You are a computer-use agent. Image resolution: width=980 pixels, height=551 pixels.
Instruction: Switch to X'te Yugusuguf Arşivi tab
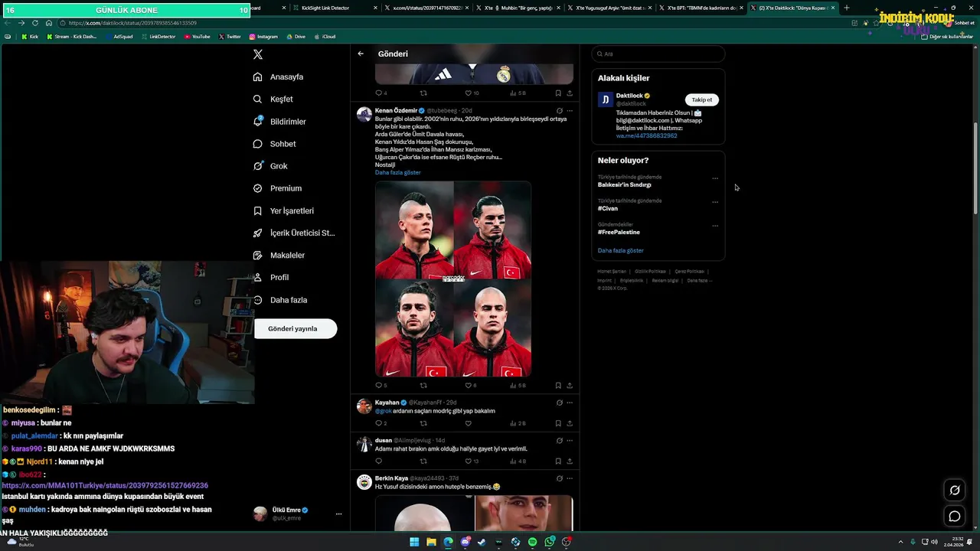[x=609, y=8]
